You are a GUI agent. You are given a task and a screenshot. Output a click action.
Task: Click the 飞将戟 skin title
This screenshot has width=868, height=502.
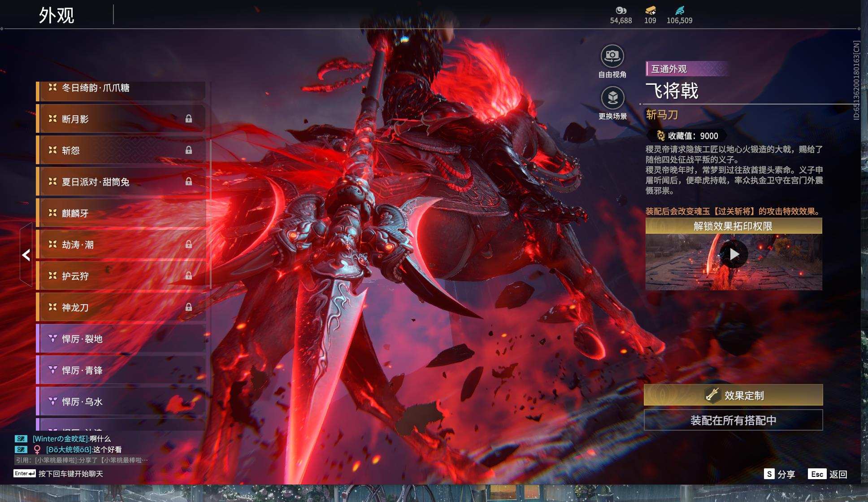[672, 91]
